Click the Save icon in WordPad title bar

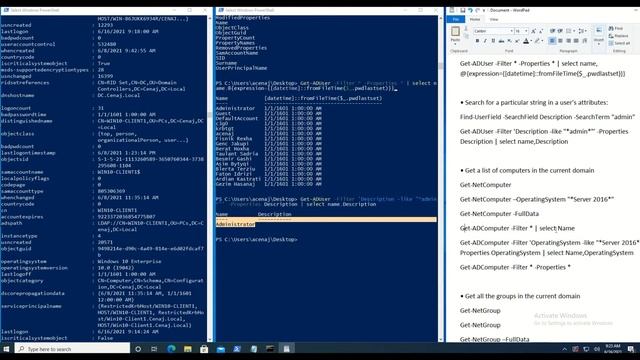click(462, 10)
